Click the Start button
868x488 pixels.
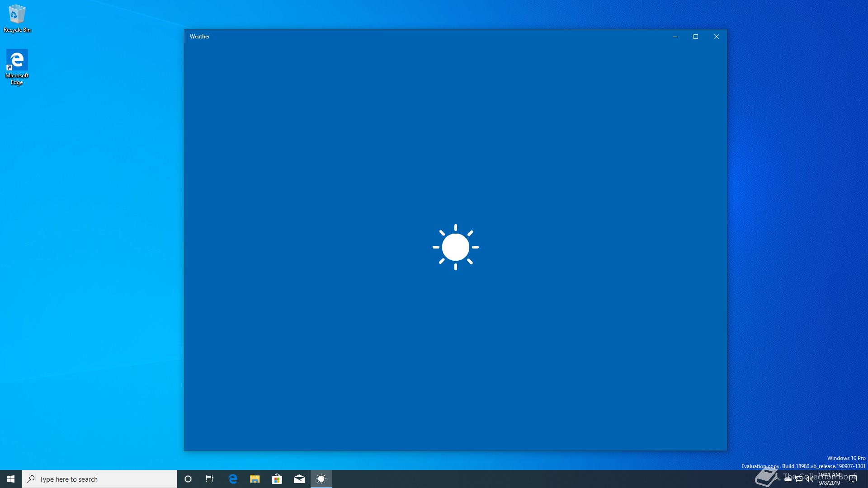tap(11, 479)
